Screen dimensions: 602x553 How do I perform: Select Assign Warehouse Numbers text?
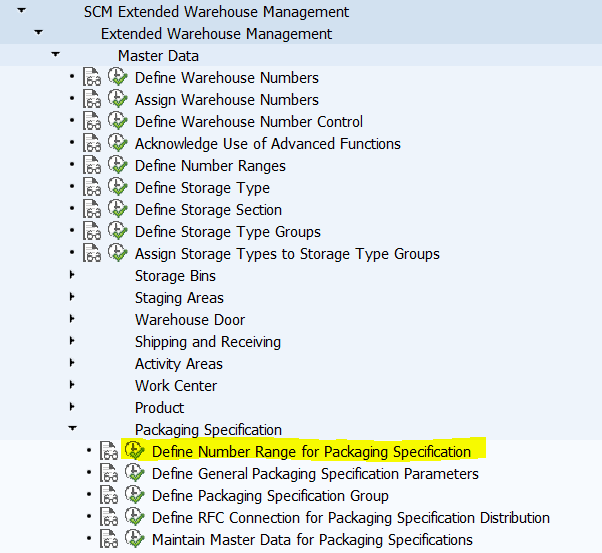[227, 100]
